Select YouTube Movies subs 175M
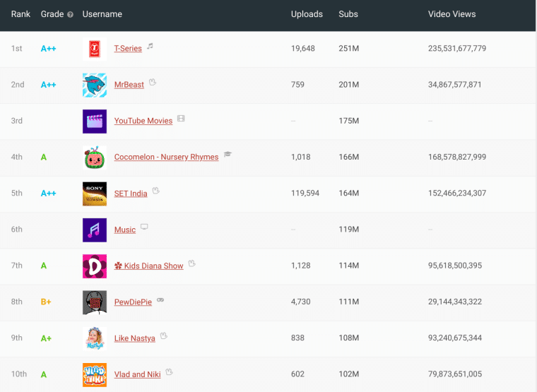The image size is (537, 392). (x=348, y=121)
